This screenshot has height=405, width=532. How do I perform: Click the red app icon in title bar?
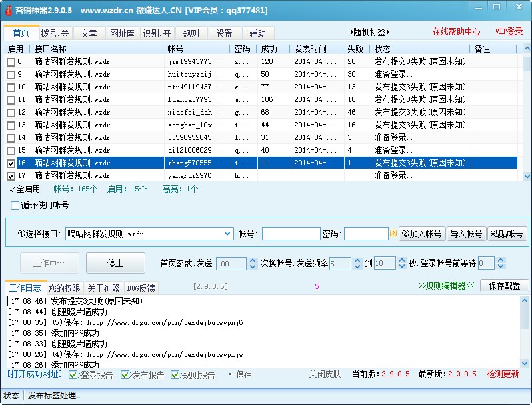pyautogui.click(x=9, y=10)
